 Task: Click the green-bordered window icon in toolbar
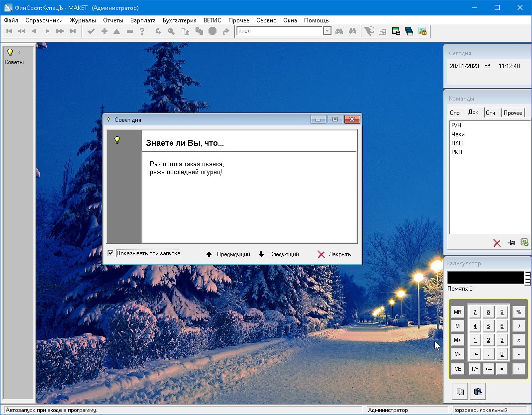click(x=396, y=31)
